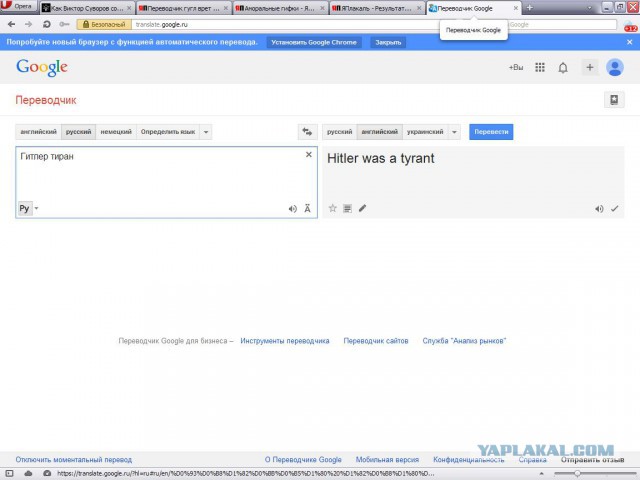
Task: Switch to the Аморальные гифки tab
Action: 280,8
